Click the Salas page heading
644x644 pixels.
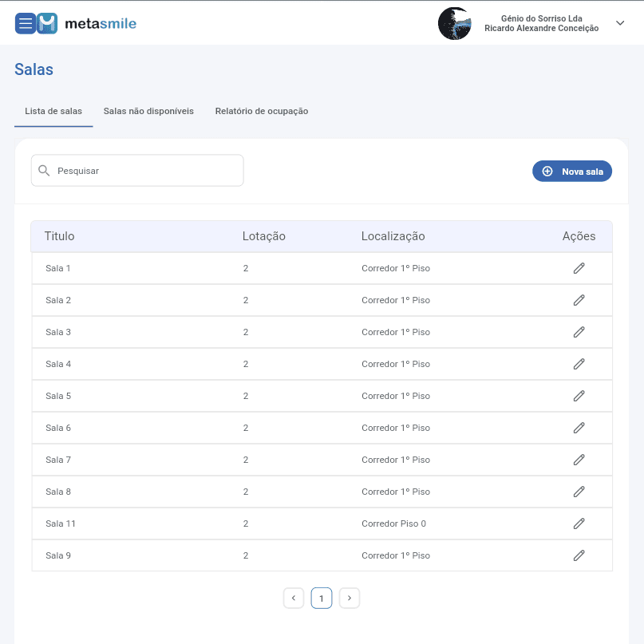point(34,69)
